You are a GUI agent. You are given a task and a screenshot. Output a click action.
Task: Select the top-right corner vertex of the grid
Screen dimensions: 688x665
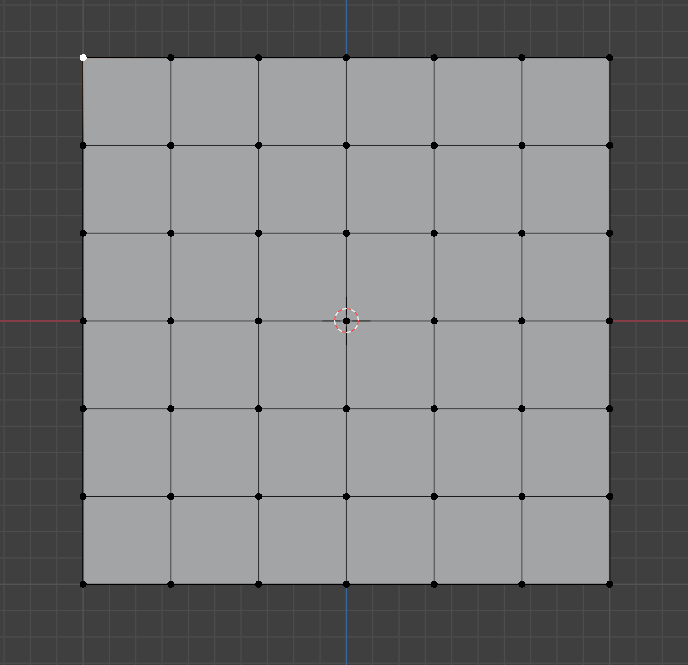click(610, 58)
